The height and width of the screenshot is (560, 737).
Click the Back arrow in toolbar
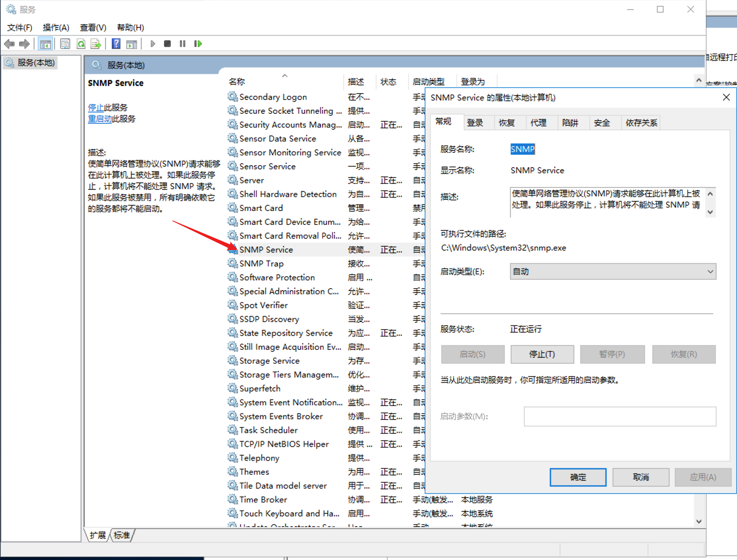point(9,44)
